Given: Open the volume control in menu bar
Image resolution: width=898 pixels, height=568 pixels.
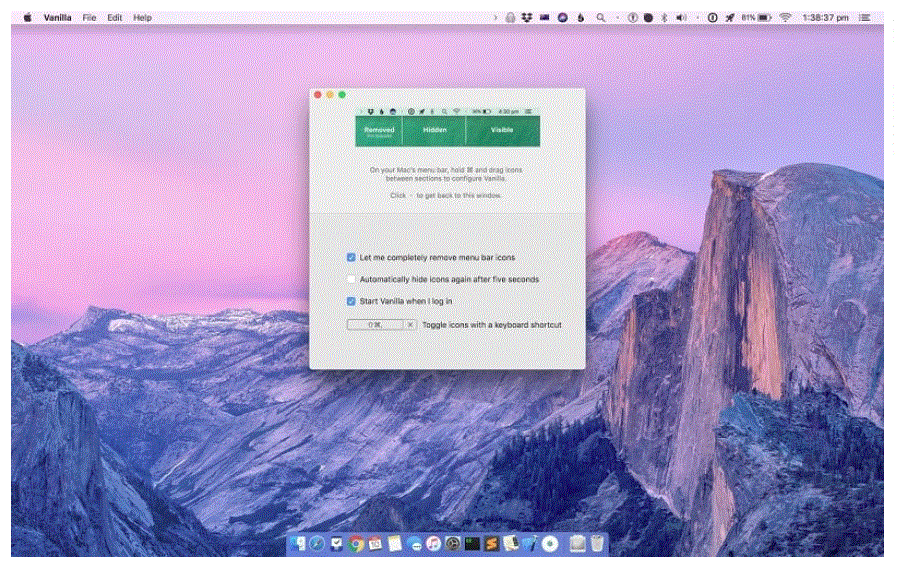Looking at the screenshot, I should click(681, 18).
